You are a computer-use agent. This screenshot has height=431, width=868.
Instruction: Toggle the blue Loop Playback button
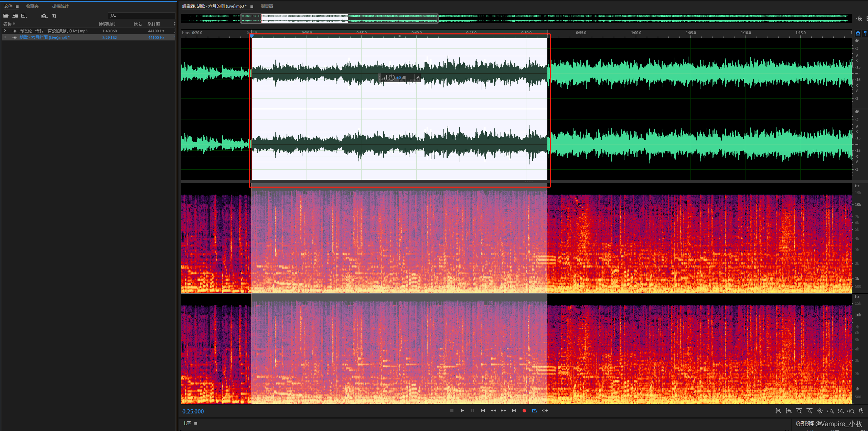[534, 411]
